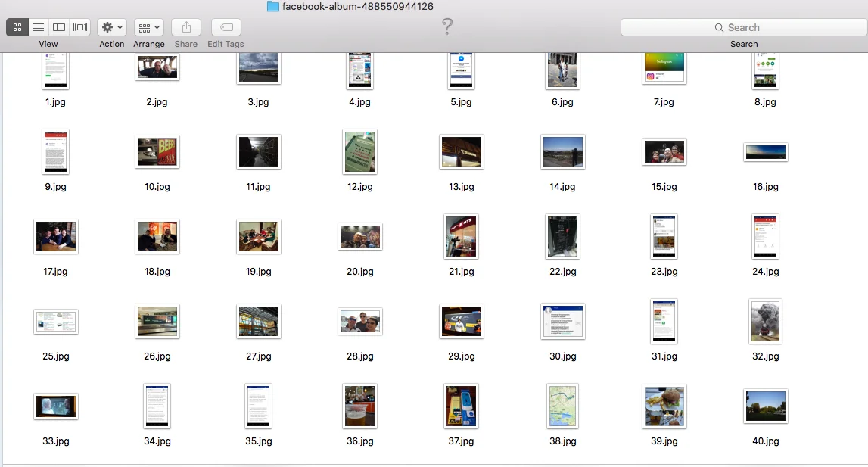Image resolution: width=868 pixels, height=467 pixels.
Task: Click the folder icon in title bar
Action: pyautogui.click(x=273, y=7)
